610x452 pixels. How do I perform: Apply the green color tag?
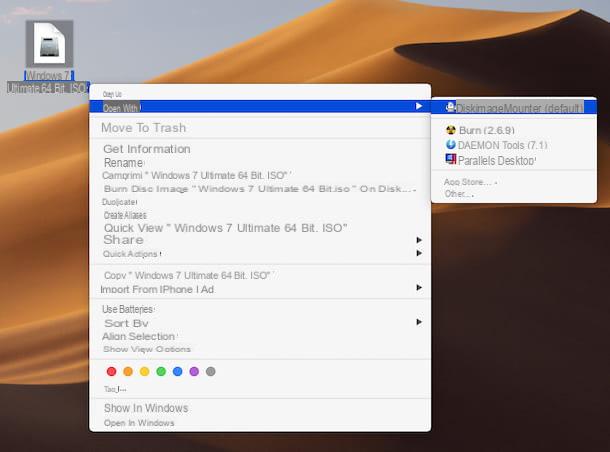(x=161, y=371)
